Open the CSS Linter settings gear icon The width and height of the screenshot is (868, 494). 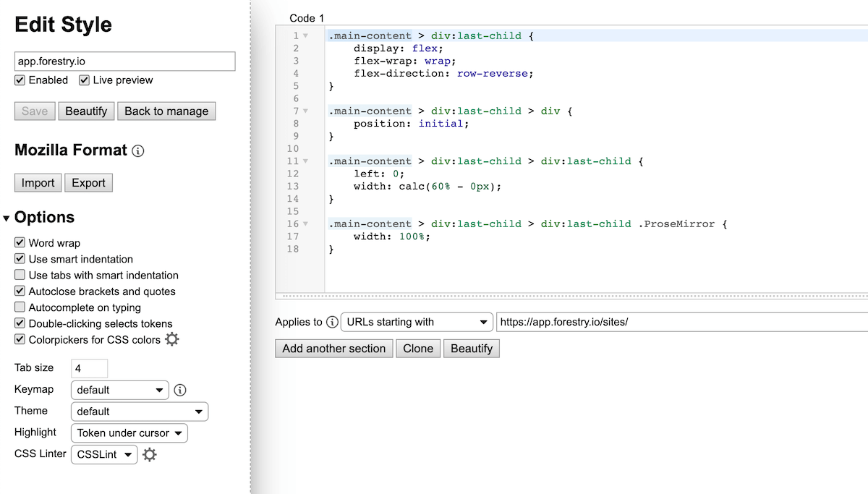pyautogui.click(x=149, y=454)
